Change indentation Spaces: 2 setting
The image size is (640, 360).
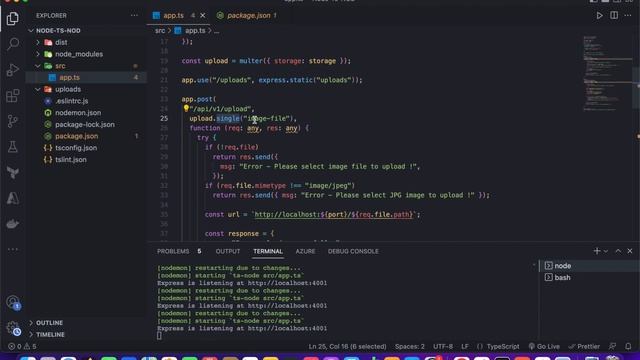click(x=409, y=346)
